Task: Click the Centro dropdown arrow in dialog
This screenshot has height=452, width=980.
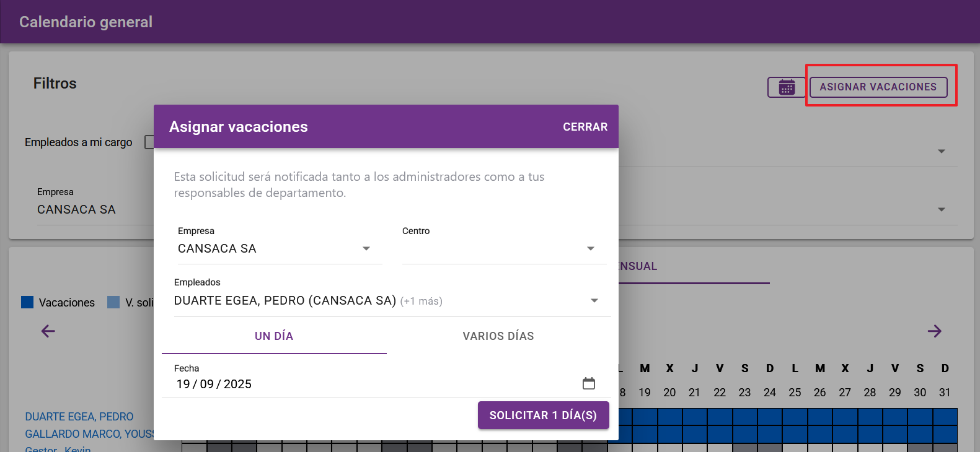Action: point(590,249)
